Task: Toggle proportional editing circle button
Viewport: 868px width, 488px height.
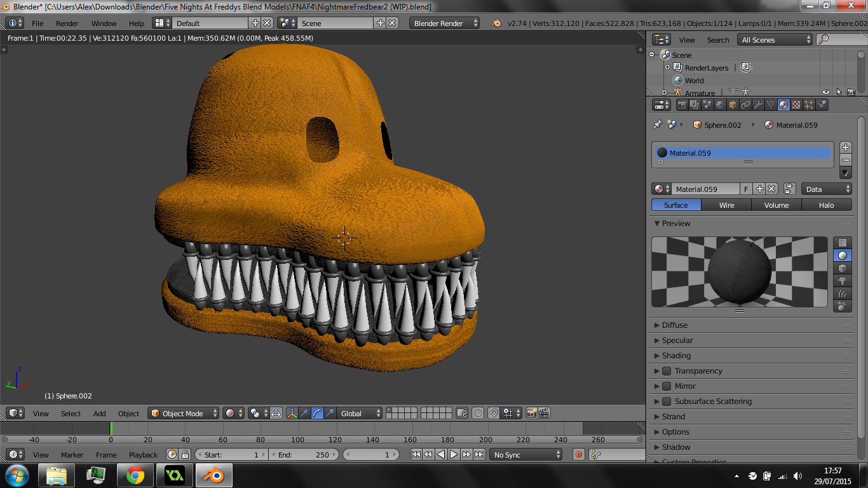Action: point(478,413)
